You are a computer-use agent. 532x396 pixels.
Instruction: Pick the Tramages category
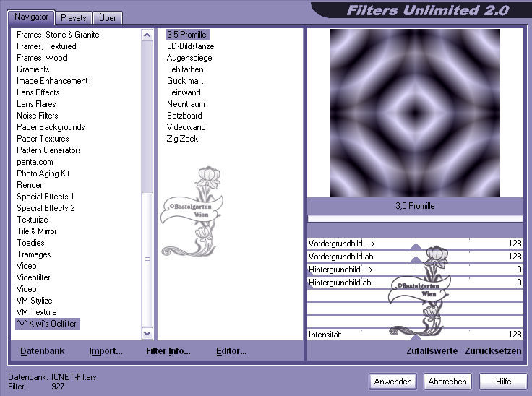pos(34,254)
